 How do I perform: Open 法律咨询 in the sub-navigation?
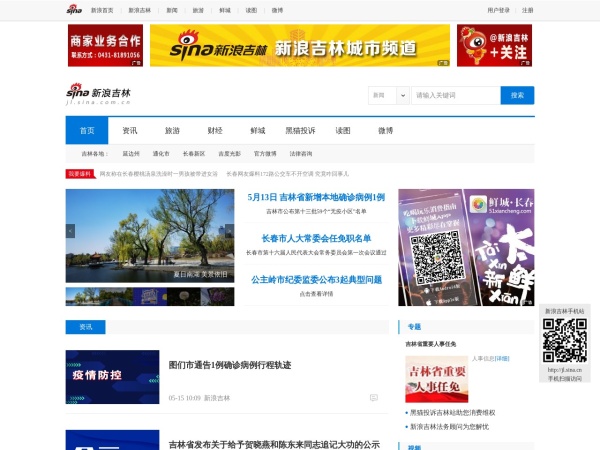(301, 154)
